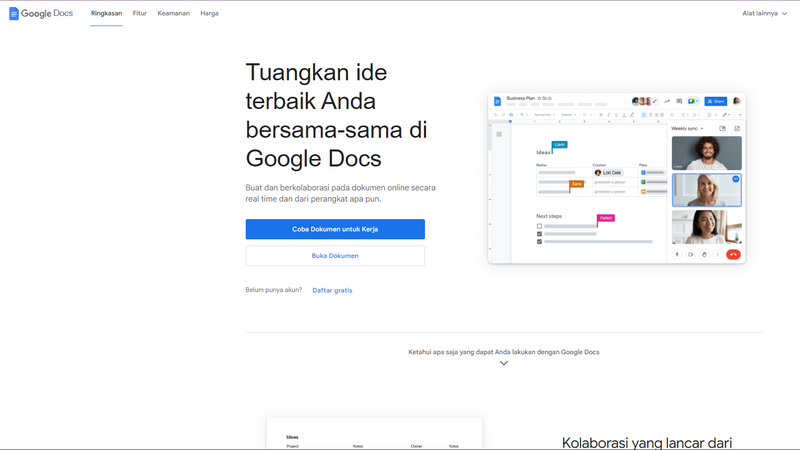800x450 pixels.
Task: Click the picture-in-picture icon beside Weekly sync
Action: click(x=722, y=129)
